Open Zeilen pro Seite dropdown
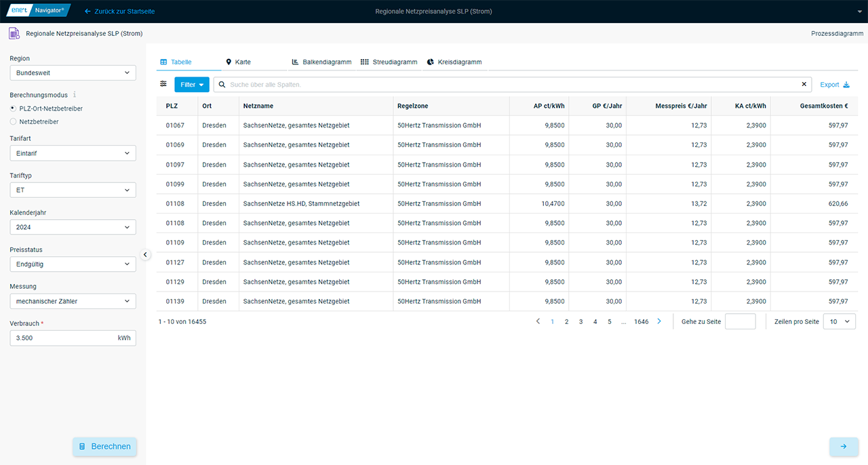 pos(839,322)
